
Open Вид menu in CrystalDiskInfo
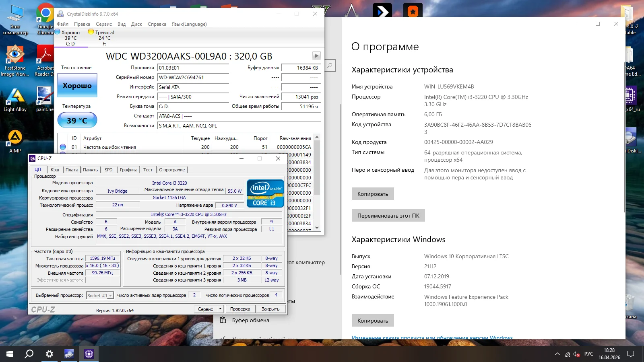122,24
